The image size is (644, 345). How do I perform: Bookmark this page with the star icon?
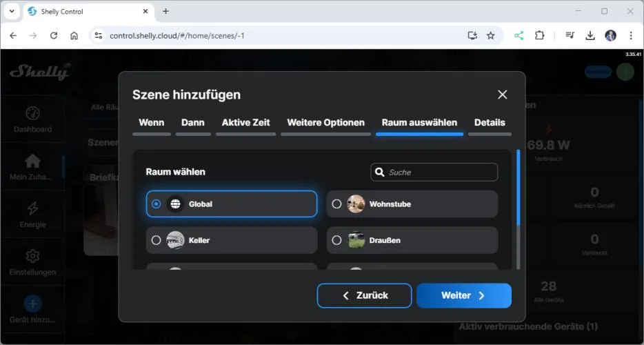[491, 35]
